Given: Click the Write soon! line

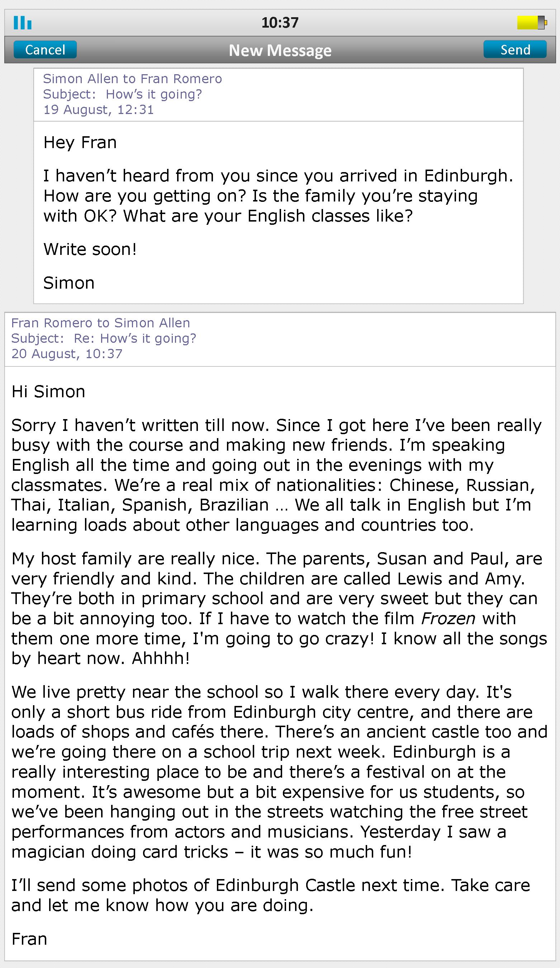Looking at the screenshot, I should point(90,249).
